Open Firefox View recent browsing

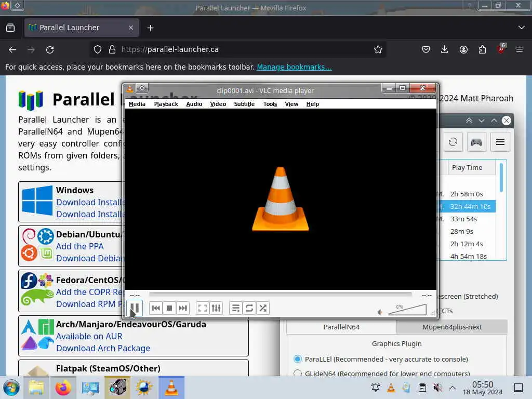10,28
